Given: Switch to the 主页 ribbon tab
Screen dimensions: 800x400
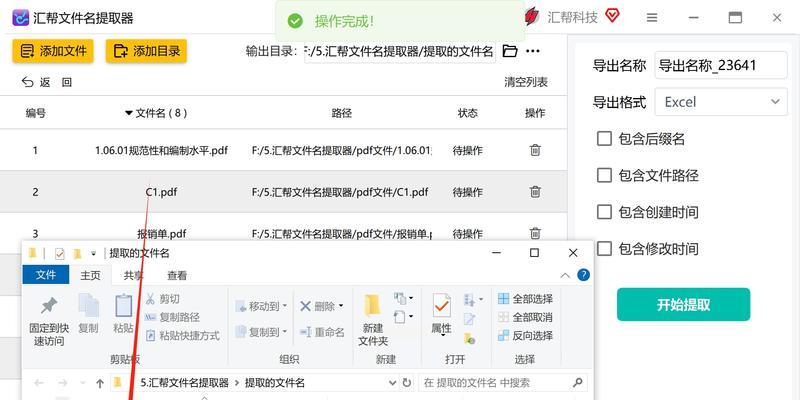Looking at the screenshot, I should coord(90,276).
